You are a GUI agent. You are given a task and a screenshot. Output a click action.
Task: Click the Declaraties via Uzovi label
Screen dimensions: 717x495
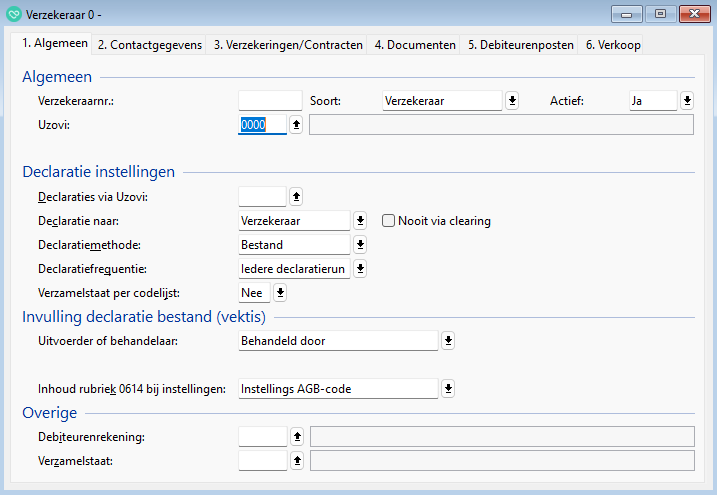pos(93,197)
